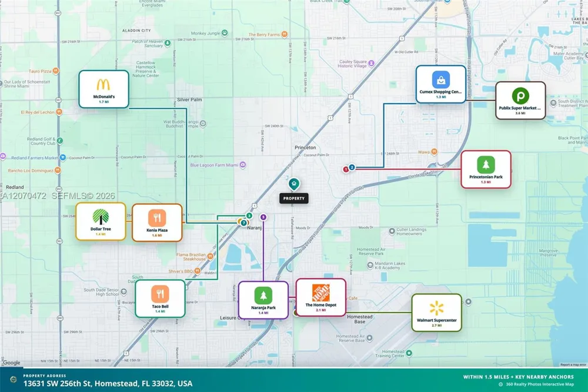Click El Rey del Lechon pin
This screenshot has height=392, width=588.
pyautogui.click(x=59, y=112)
